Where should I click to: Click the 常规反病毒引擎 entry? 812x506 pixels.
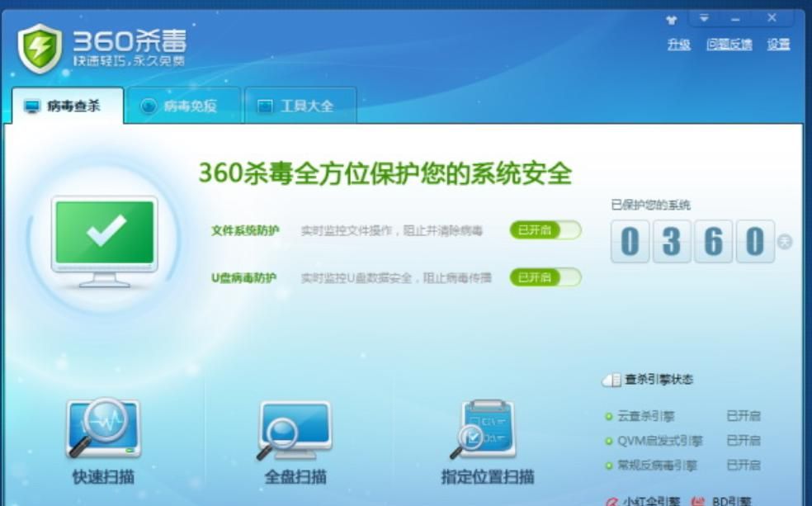click(x=657, y=466)
